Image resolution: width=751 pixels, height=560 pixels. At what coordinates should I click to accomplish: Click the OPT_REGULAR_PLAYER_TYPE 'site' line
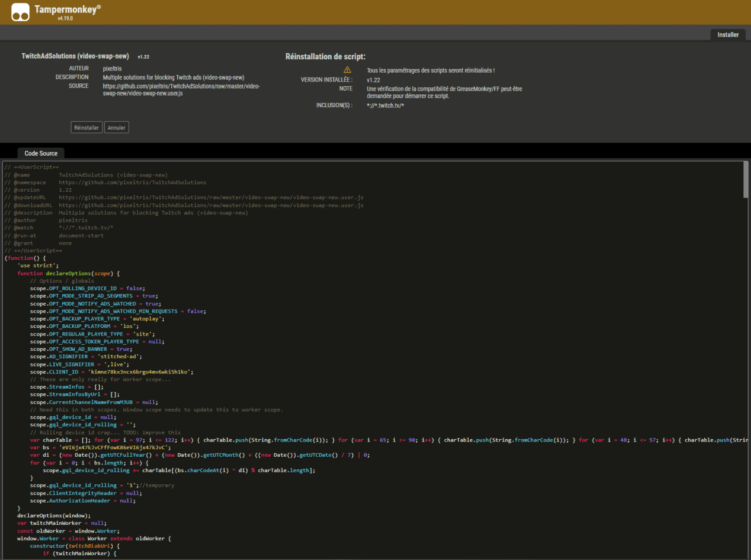93,334
